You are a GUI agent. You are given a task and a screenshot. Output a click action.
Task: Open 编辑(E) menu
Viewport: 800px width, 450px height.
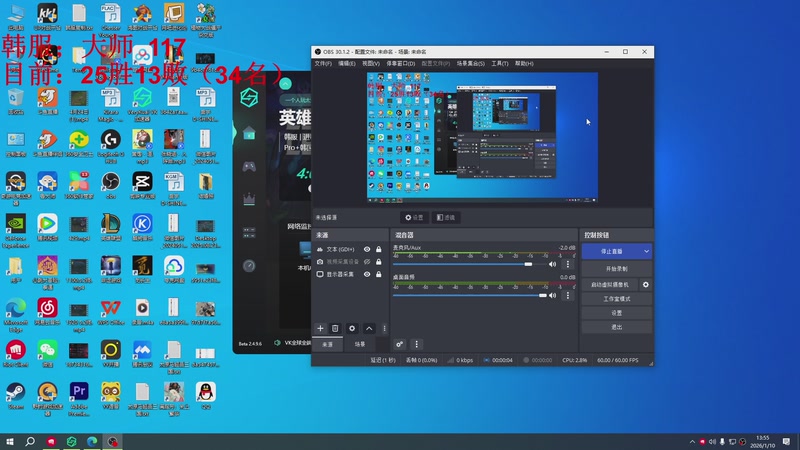346,63
